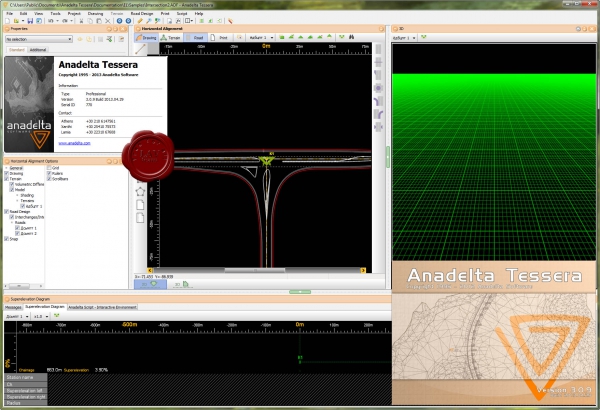Uncheck the Scrollbars checkbox
600x410 pixels.
49,179
